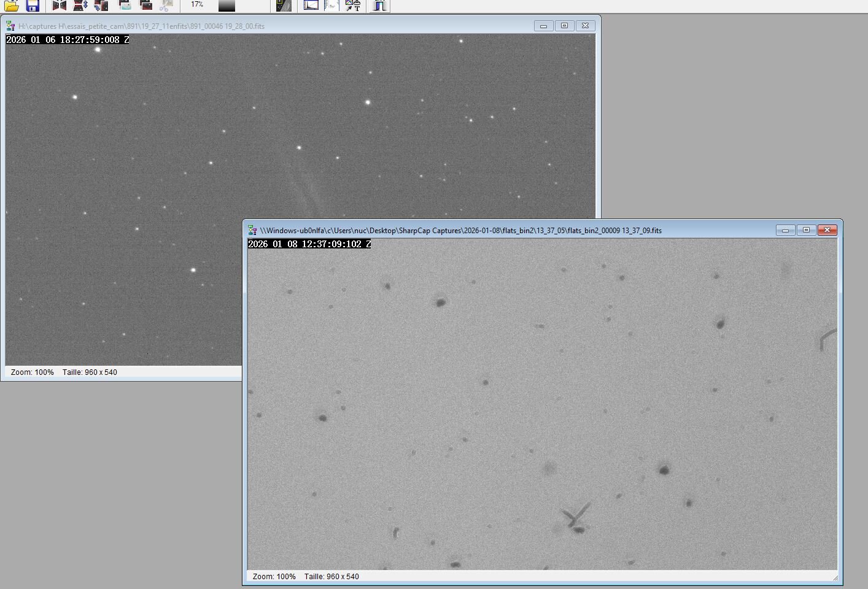The height and width of the screenshot is (589, 868).
Task: Click the title path of the 891_00046 window
Action: tap(141, 26)
